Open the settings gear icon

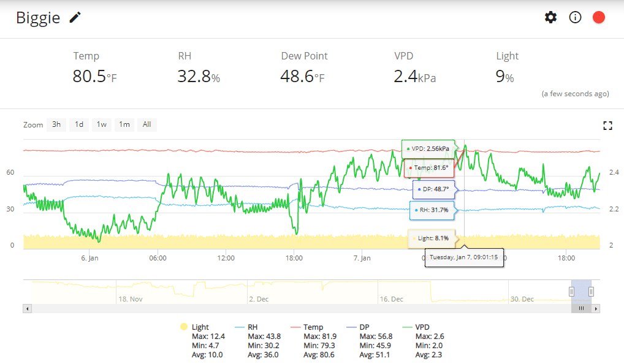point(551,17)
